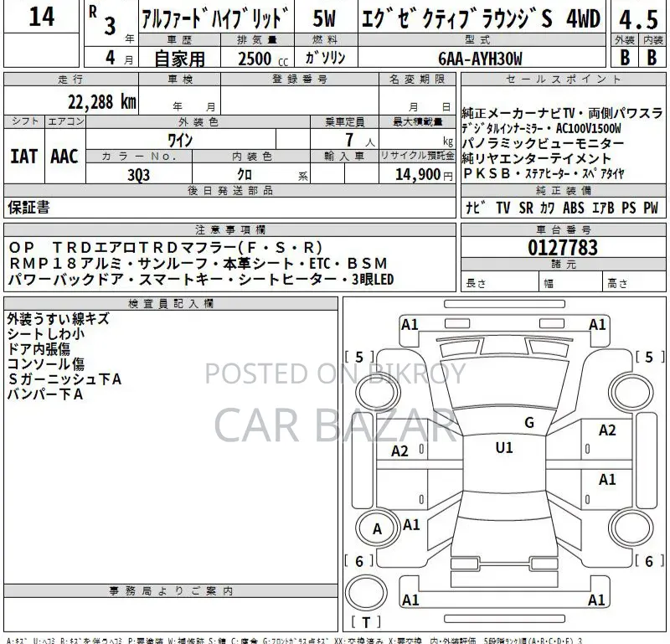
Task: Click the model code "6AA-AYH30W"
Action: click(480, 59)
